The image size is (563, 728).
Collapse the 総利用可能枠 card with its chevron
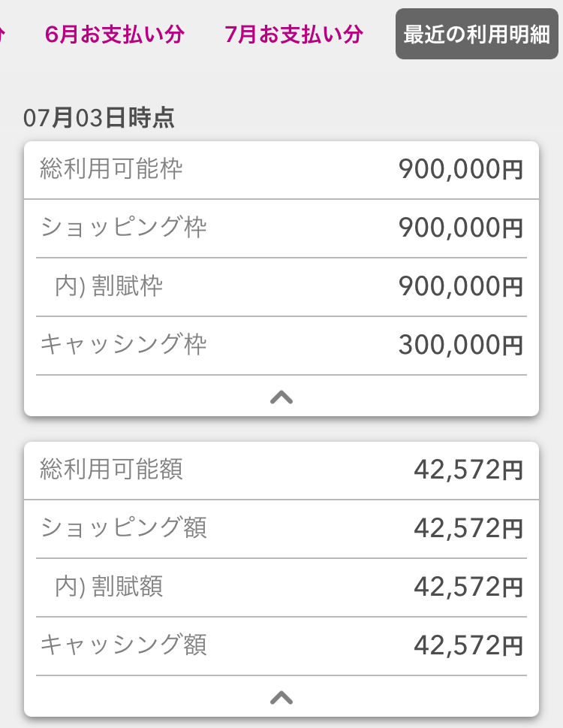coord(281,397)
